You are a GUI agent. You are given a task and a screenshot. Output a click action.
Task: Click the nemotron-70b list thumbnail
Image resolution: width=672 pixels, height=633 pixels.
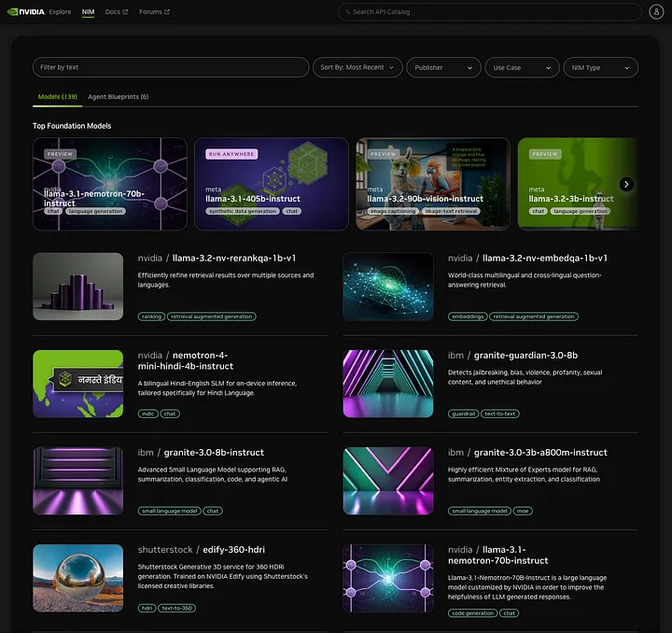[388, 578]
